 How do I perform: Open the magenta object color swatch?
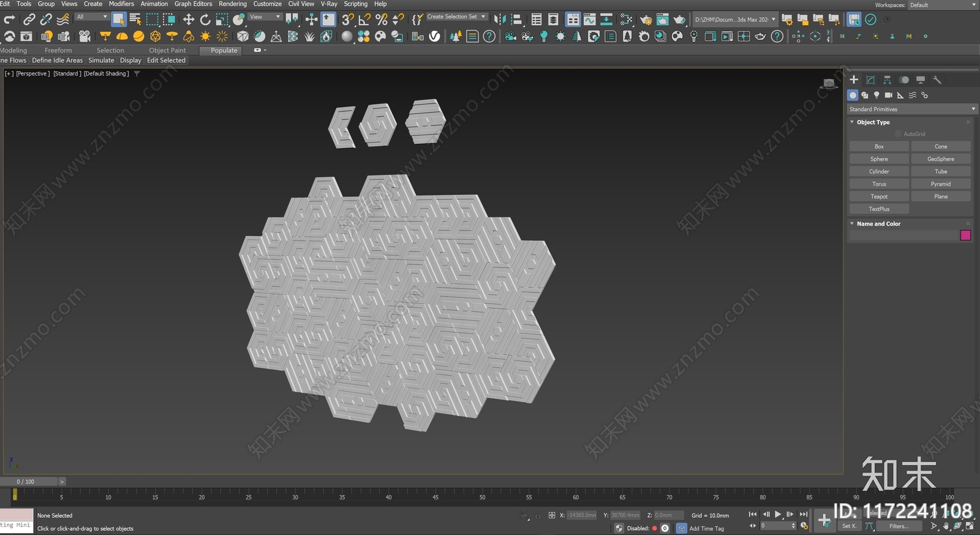[965, 235]
